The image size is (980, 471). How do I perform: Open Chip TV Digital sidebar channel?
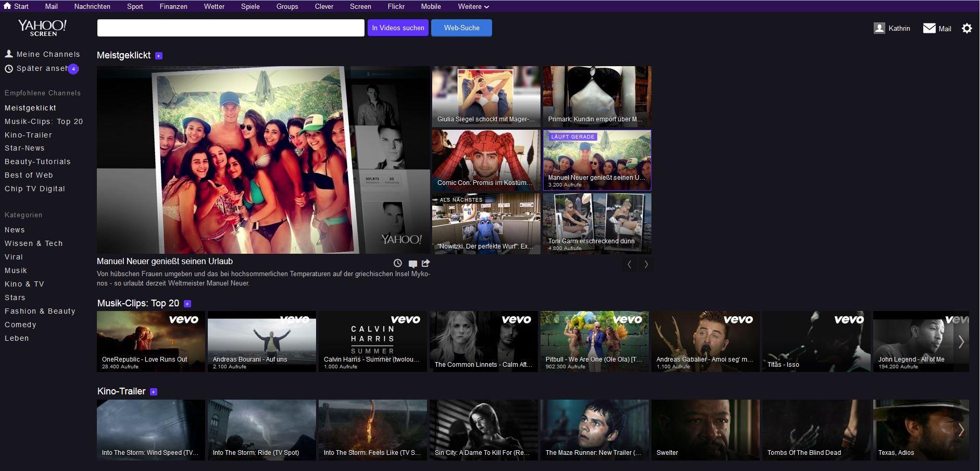point(35,189)
